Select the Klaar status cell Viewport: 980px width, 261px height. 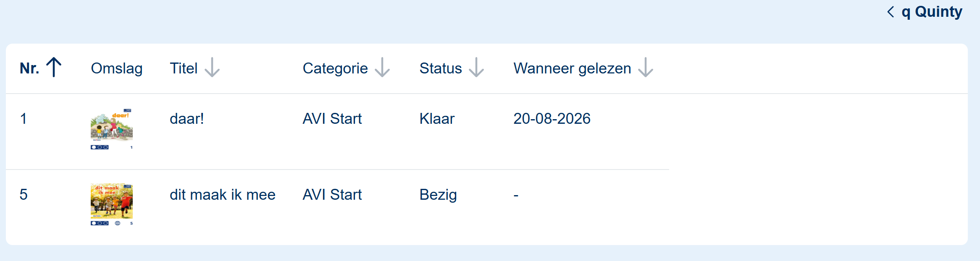point(437,119)
